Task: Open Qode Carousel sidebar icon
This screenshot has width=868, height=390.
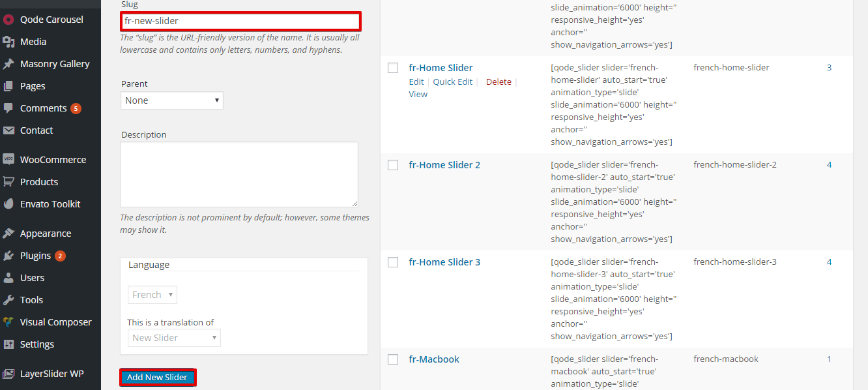Action: [x=8, y=20]
